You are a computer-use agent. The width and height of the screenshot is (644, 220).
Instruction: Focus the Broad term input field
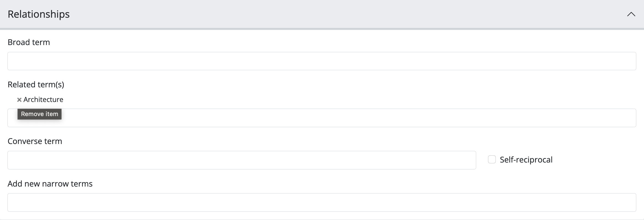pos(322,61)
